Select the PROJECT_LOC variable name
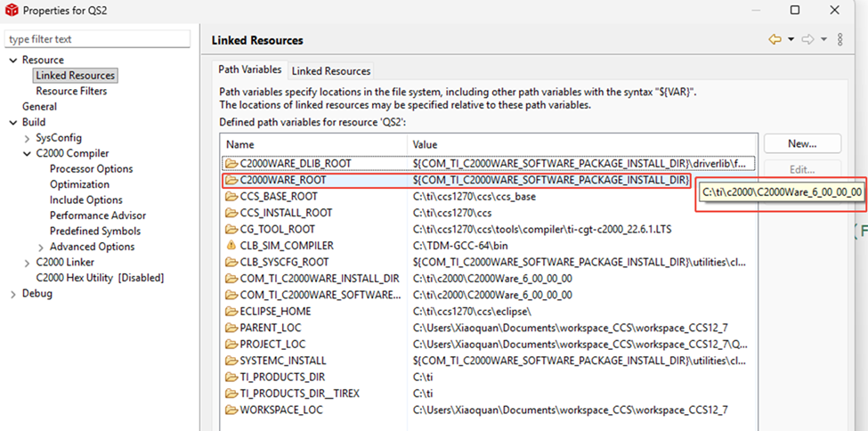This screenshot has height=431, width=868. [x=272, y=344]
